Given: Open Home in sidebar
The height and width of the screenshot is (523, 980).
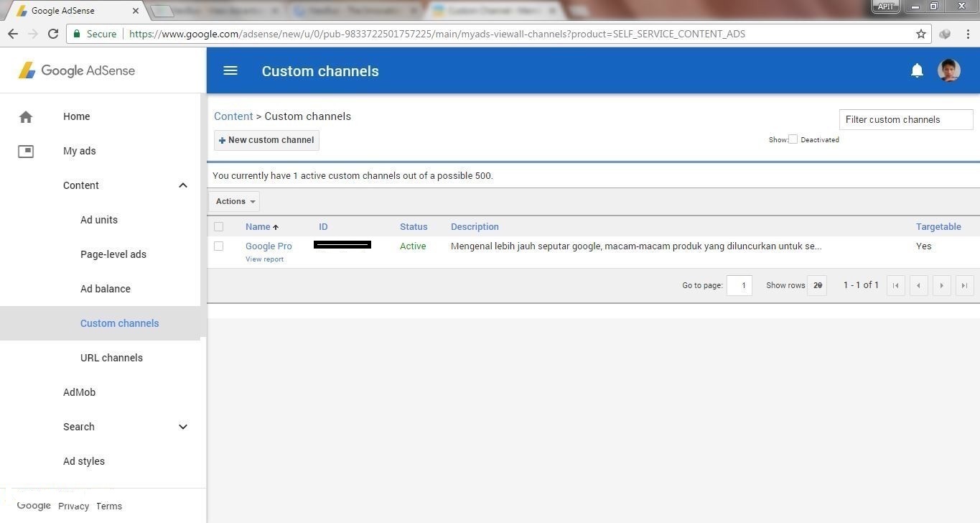Looking at the screenshot, I should [x=76, y=116].
